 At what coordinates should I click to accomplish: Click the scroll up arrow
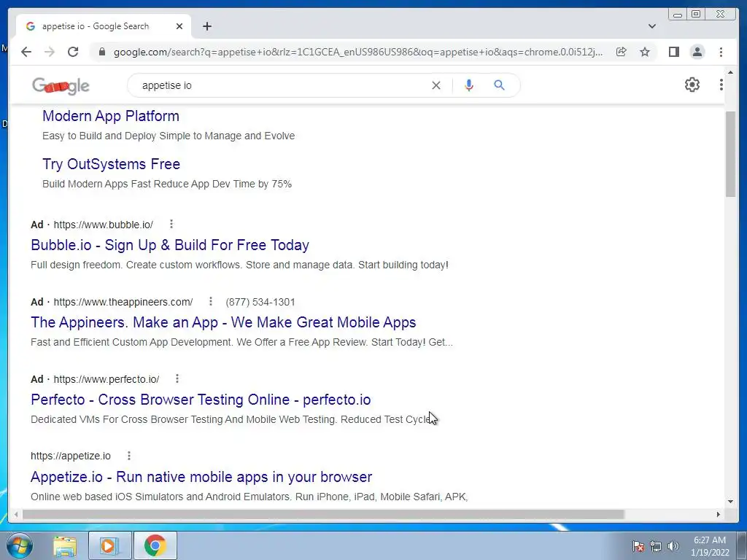click(x=730, y=72)
